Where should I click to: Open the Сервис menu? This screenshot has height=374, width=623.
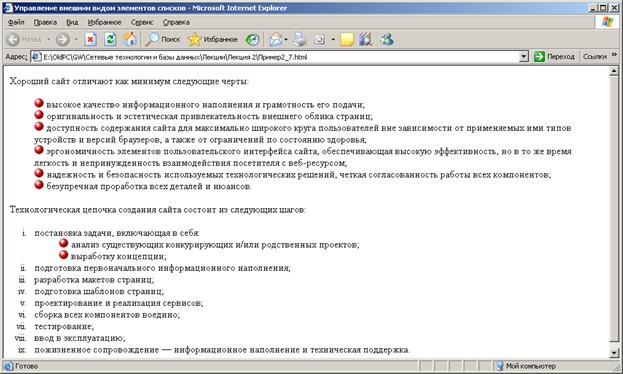(142, 22)
